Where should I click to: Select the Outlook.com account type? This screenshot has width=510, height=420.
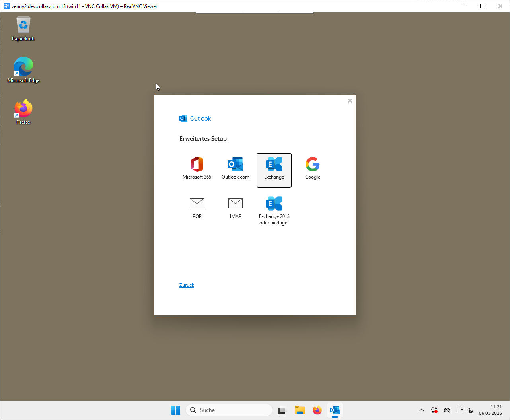pyautogui.click(x=236, y=167)
